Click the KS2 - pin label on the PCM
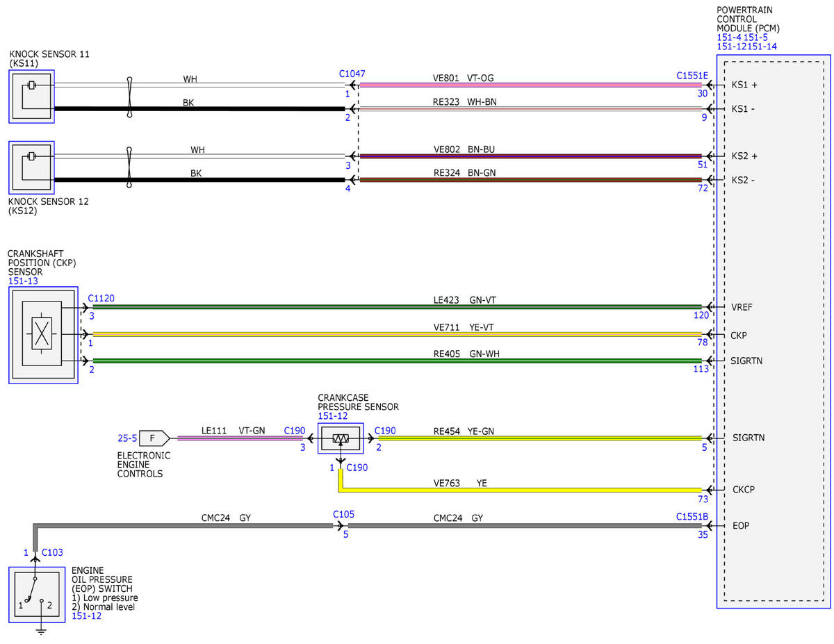 click(744, 180)
